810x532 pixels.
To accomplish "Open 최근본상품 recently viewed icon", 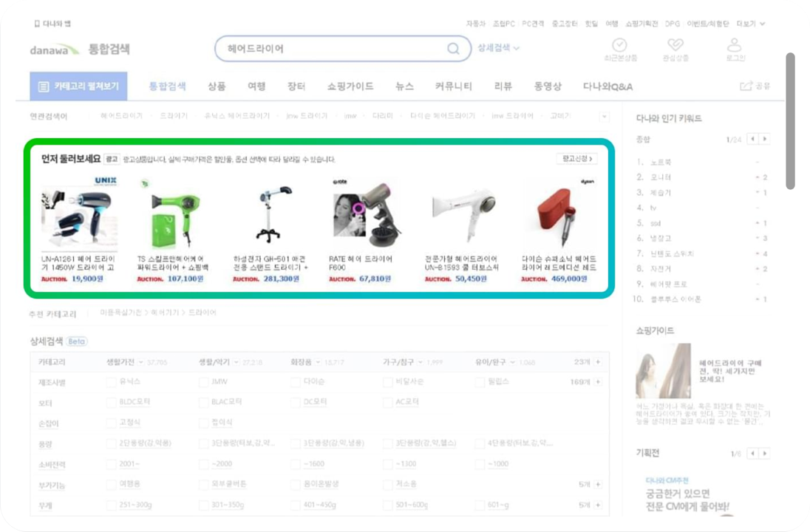I will 620,45.
